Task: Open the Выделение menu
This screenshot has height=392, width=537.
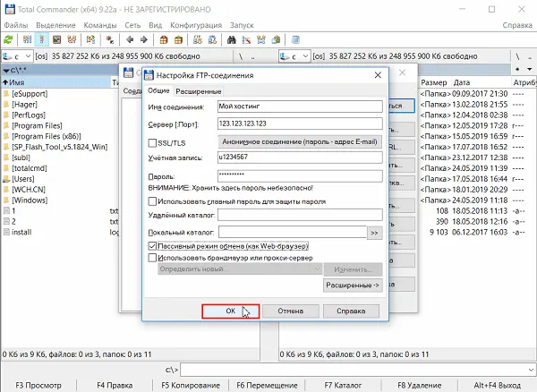Action: click(55, 25)
